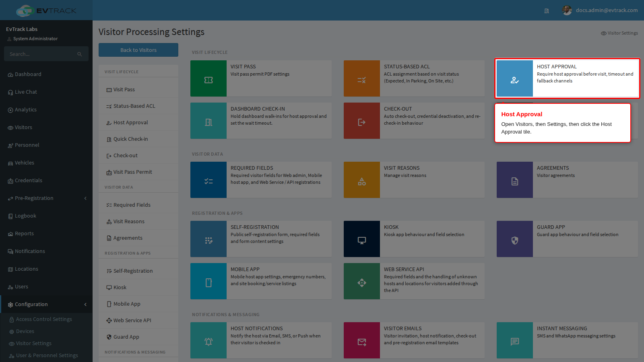Open Web Service API in settings list
644x362 pixels.
[x=138, y=321]
